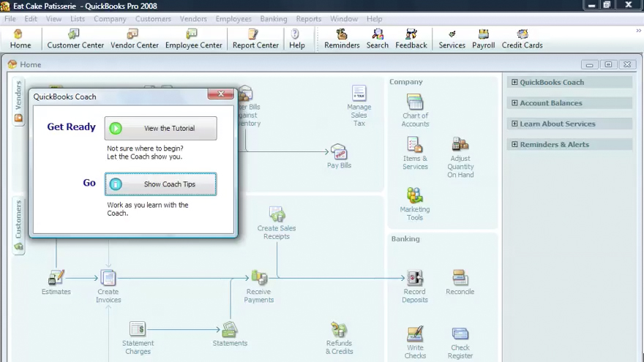The image size is (644, 362).
Task: Open the Chart of Accounts
Action: click(415, 110)
